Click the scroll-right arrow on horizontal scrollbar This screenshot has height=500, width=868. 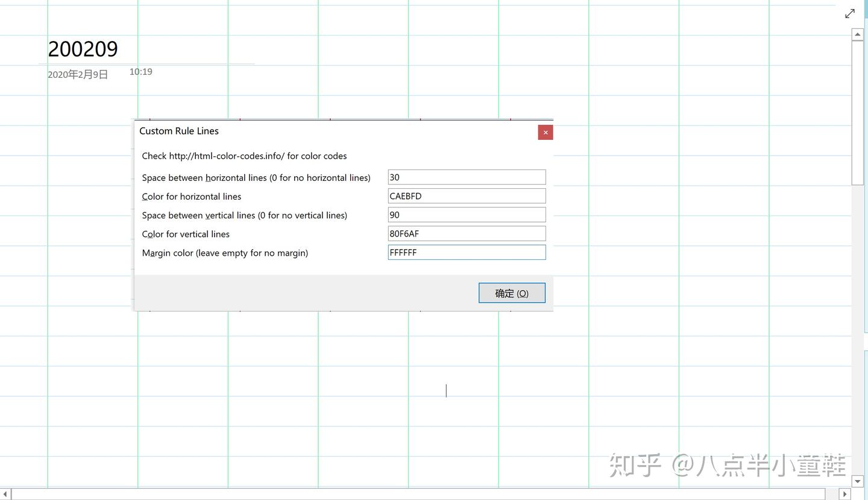pos(845,493)
